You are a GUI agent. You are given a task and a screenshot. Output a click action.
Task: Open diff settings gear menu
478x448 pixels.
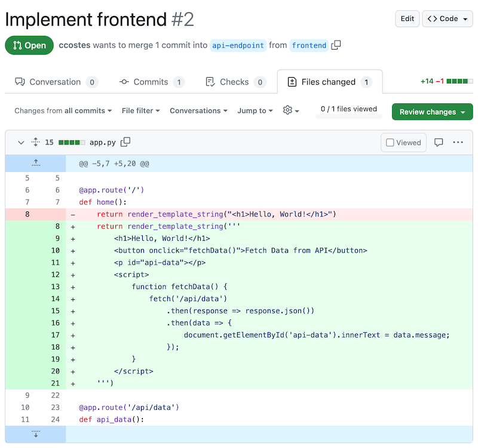pos(290,111)
